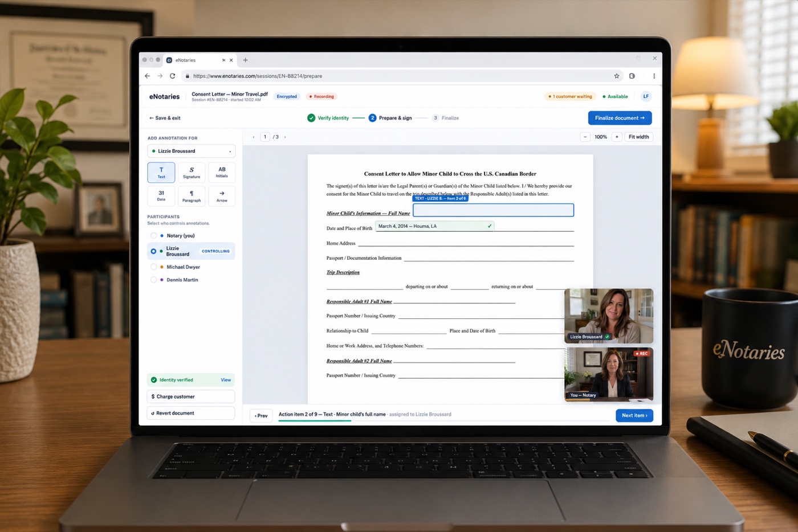
Task: Click the Available status indicator
Action: (x=615, y=96)
